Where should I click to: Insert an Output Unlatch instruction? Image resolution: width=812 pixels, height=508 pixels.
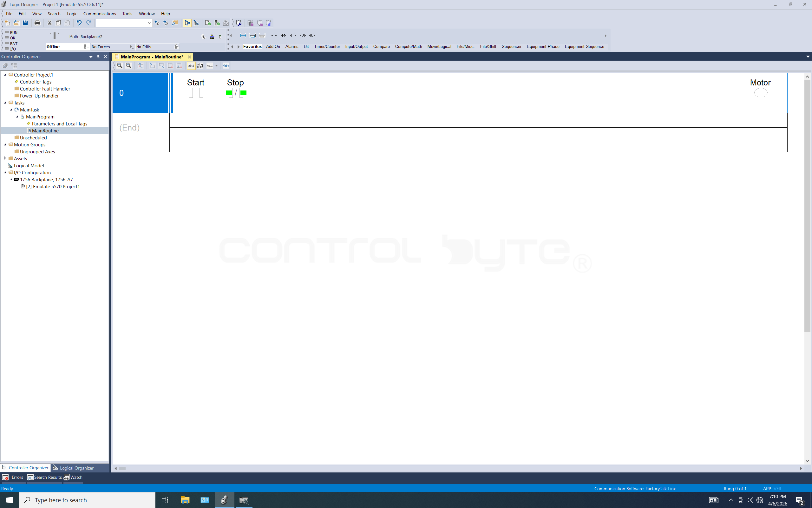click(303, 36)
